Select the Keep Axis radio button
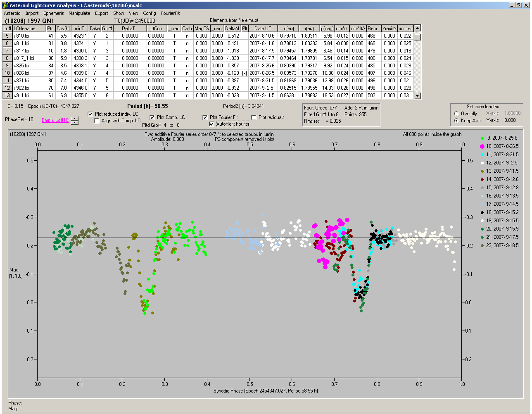 456,121
